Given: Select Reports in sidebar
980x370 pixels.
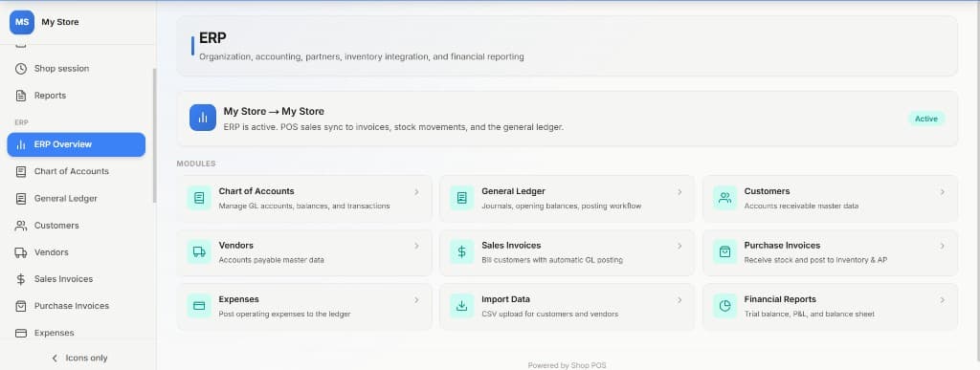Looking at the screenshot, I should pos(77,96).
